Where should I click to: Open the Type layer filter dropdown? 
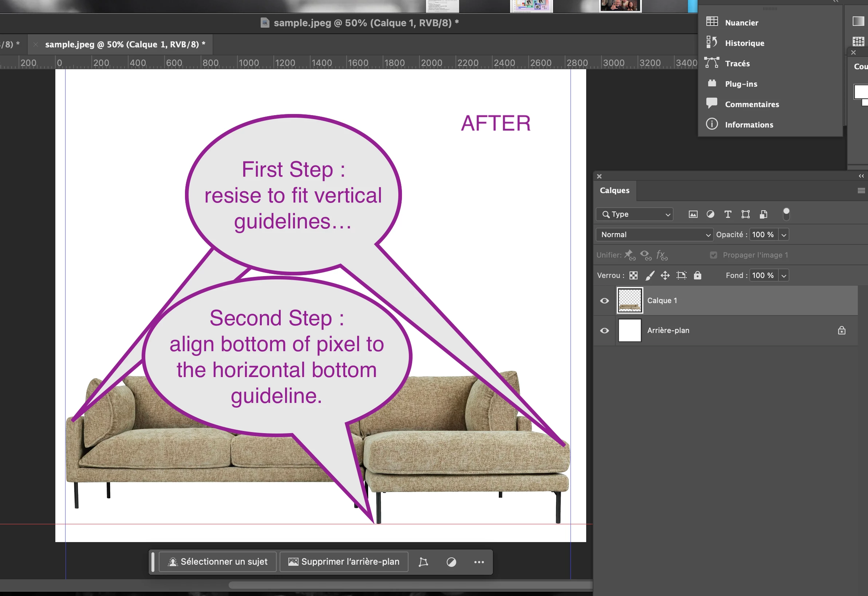[x=635, y=214]
